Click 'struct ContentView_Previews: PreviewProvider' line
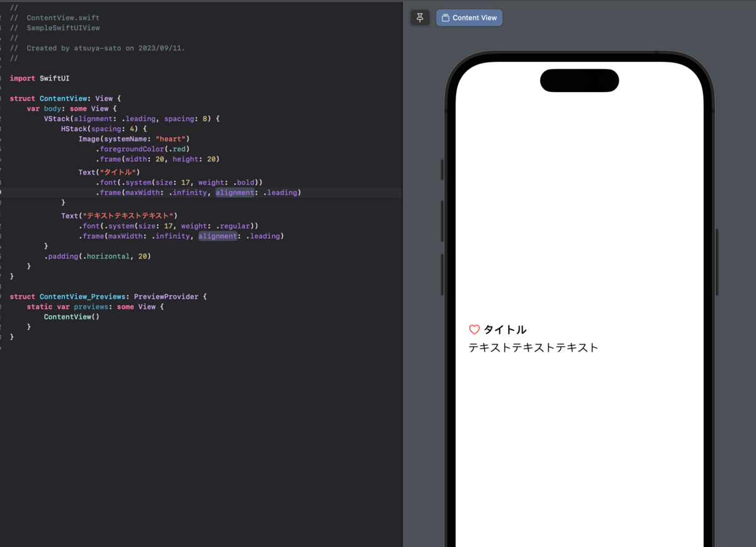 tap(108, 296)
